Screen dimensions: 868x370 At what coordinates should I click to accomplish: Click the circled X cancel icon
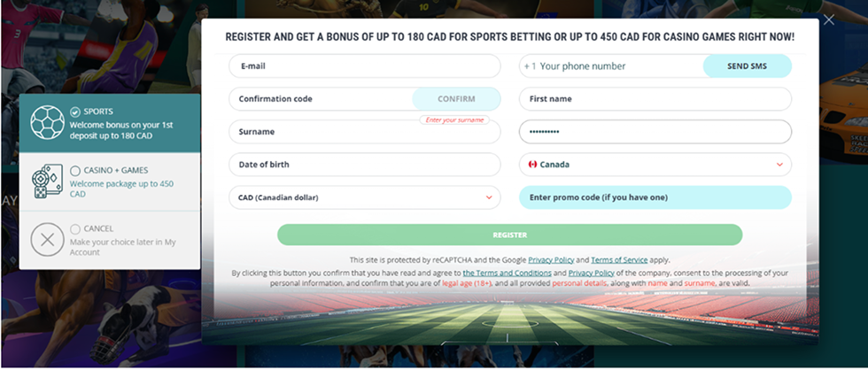tap(48, 240)
